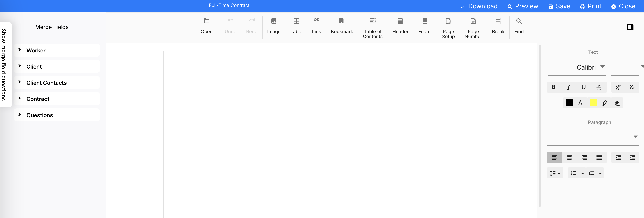
Task: Align paragraph right
Action: (x=584, y=157)
